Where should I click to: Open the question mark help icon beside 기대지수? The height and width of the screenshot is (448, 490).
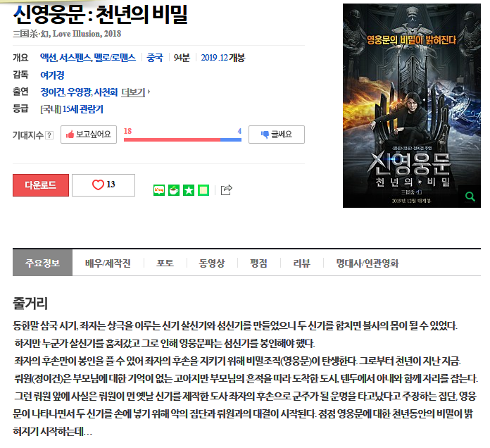point(49,135)
